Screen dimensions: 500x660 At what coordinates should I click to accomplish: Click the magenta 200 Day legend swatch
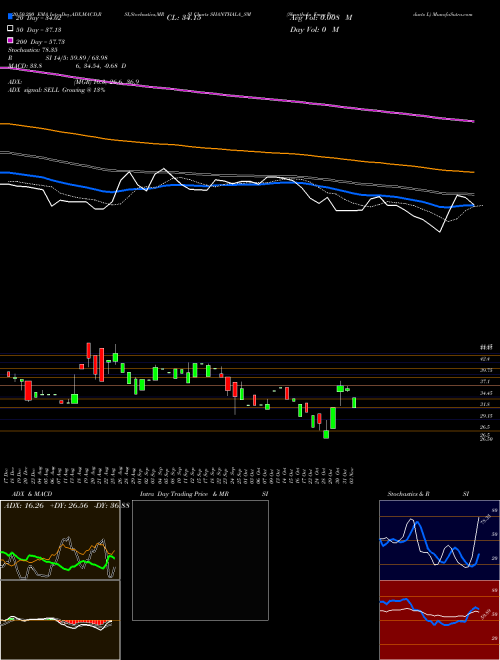10,40
